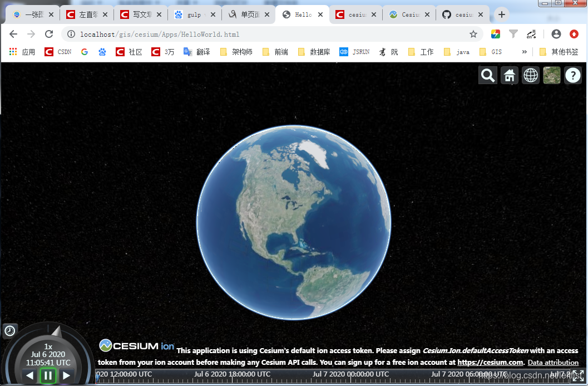Open the scene mode picker globe icon

(531, 75)
